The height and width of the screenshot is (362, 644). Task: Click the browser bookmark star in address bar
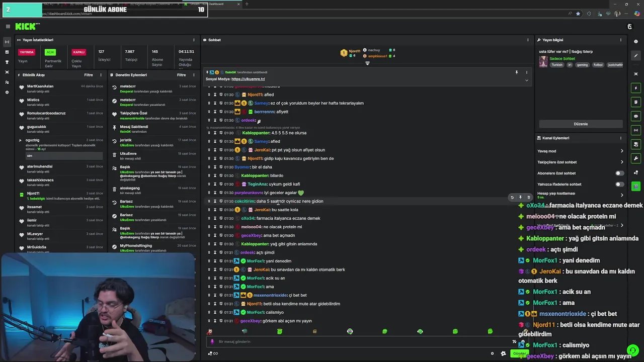click(x=578, y=14)
